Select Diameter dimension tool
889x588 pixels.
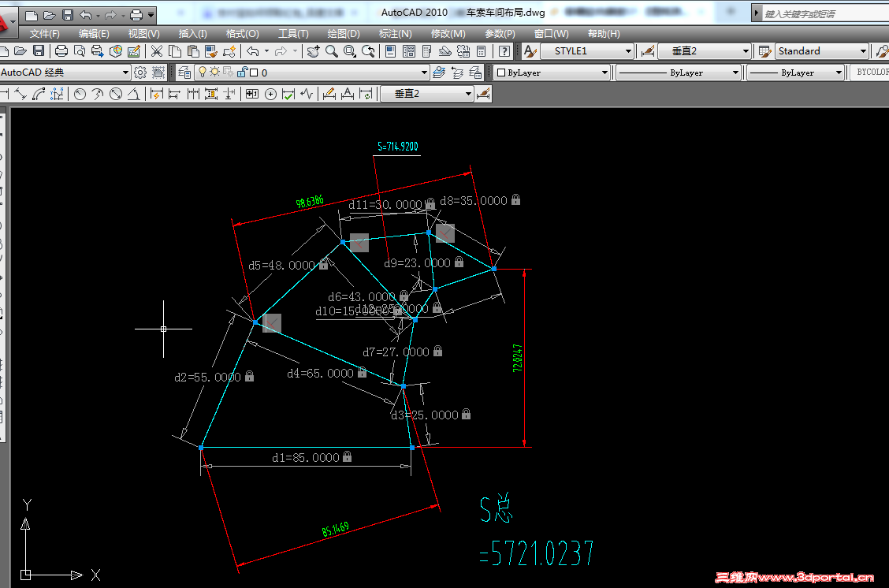pyautogui.click(x=116, y=94)
